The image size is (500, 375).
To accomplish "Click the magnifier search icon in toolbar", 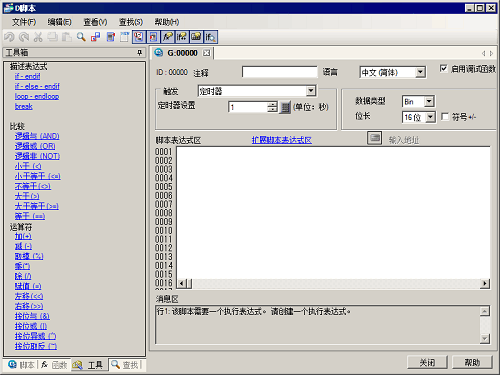I will [81, 37].
